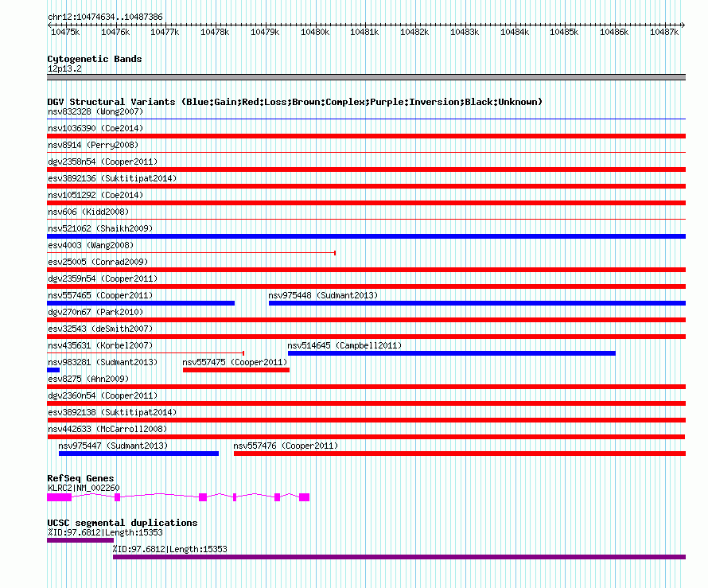Click the 12p13.2 cytogenetic band label

pyautogui.click(x=64, y=68)
